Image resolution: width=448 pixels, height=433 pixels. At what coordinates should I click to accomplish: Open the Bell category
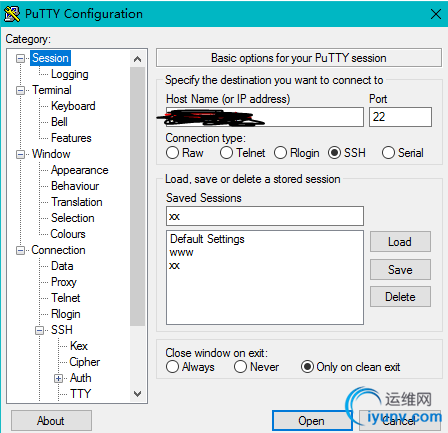coord(59,122)
